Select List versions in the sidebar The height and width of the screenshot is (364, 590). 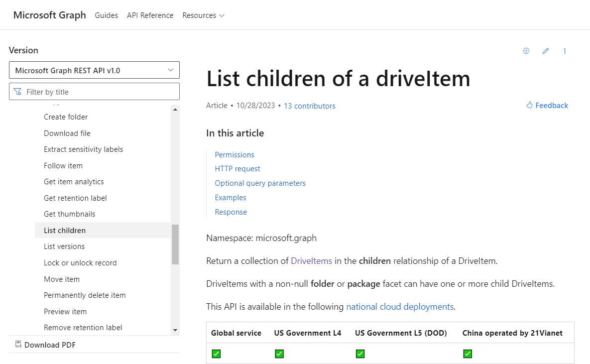pyautogui.click(x=64, y=246)
